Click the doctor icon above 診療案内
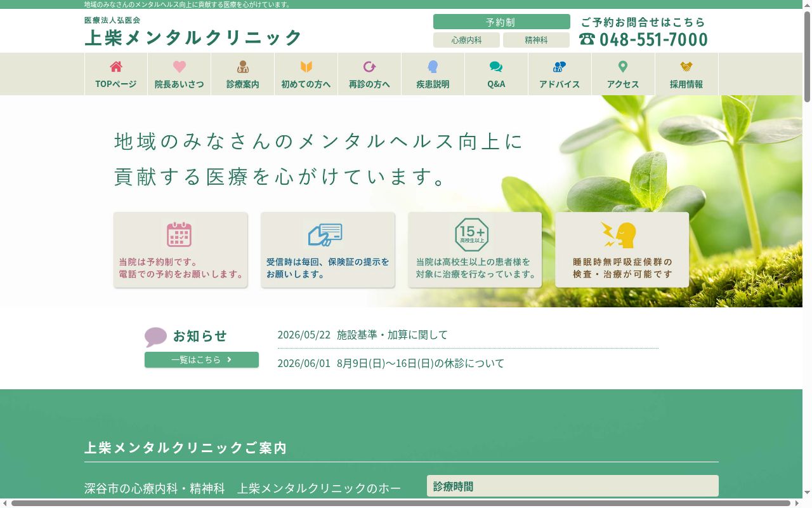The width and height of the screenshot is (812, 508). click(x=243, y=67)
